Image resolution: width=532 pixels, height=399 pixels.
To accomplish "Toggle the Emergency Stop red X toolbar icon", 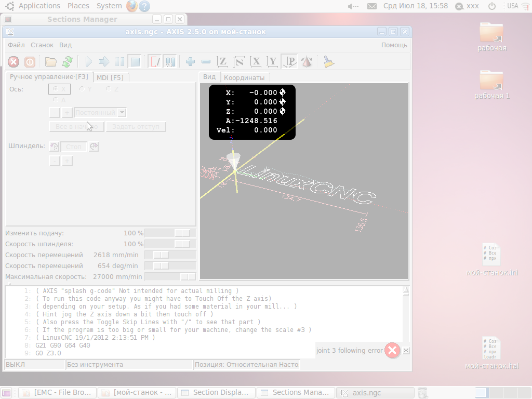I will pyautogui.click(x=14, y=62).
